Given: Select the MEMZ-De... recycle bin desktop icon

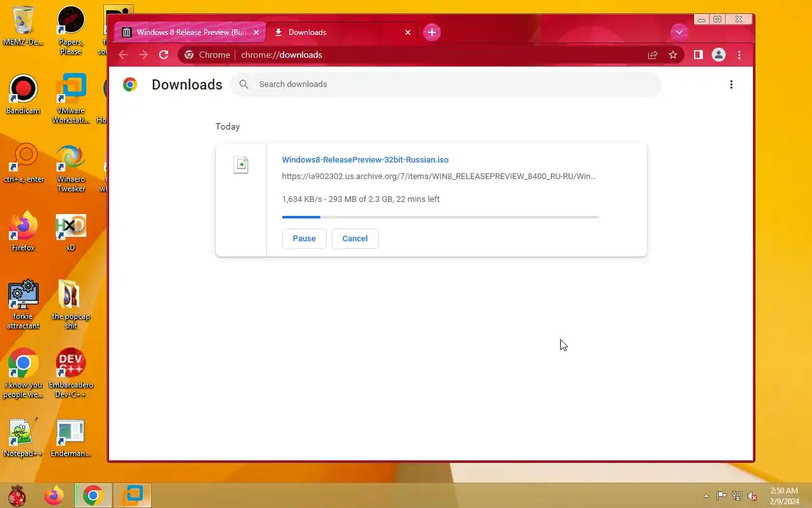Looking at the screenshot, I should pos(23,27).
